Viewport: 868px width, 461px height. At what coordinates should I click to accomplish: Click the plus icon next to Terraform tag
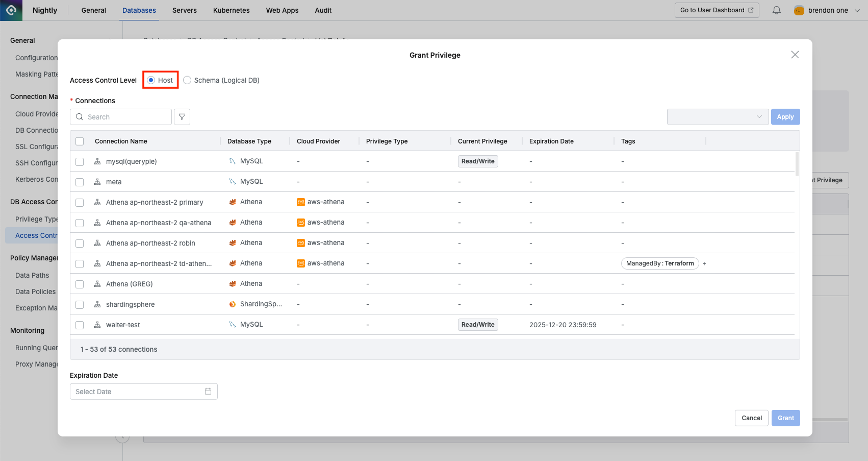pyautogui.click(x=704, y=263)
